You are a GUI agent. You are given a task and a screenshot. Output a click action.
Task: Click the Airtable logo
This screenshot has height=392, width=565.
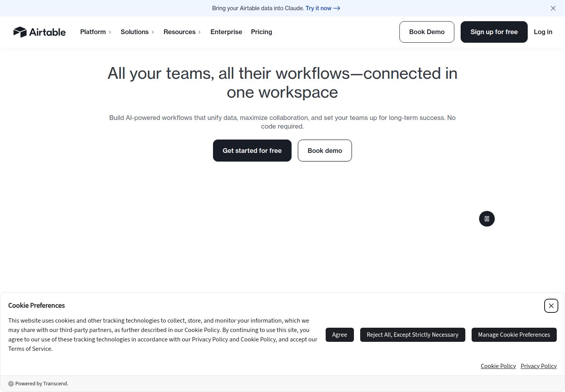39,32
